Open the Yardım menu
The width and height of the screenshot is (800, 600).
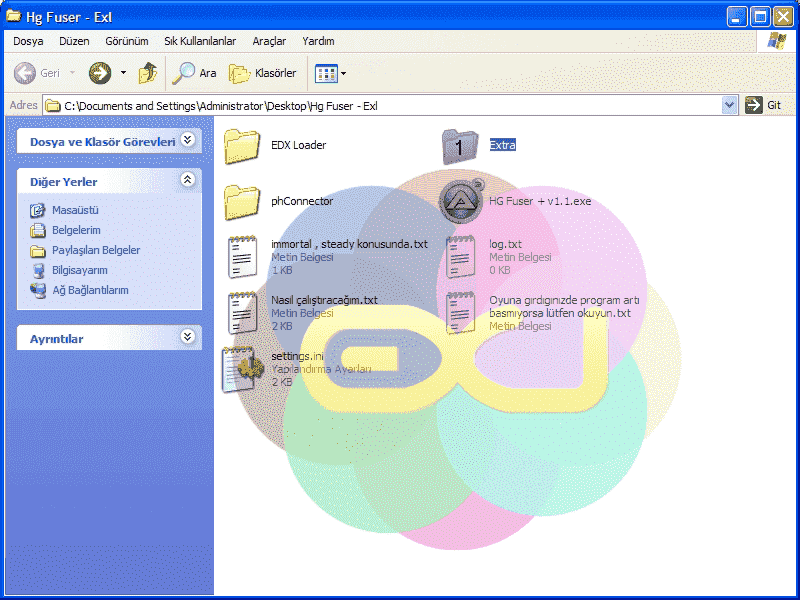318,41
